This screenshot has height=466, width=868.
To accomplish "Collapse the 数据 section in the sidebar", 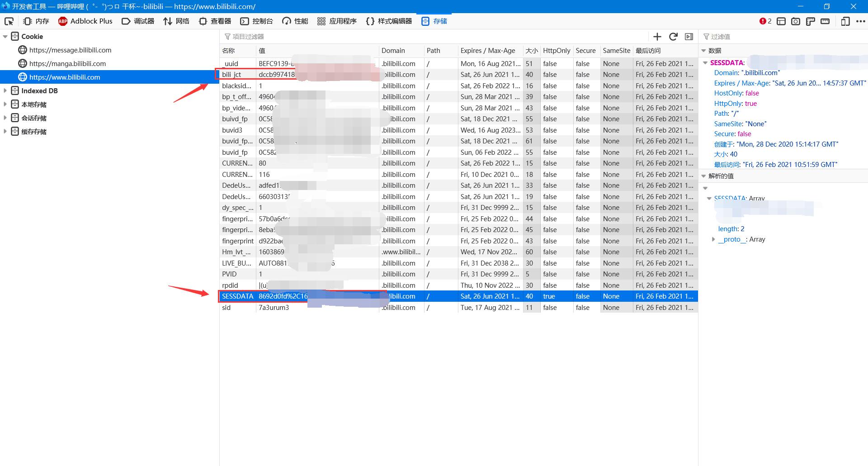I will [703, 51].
